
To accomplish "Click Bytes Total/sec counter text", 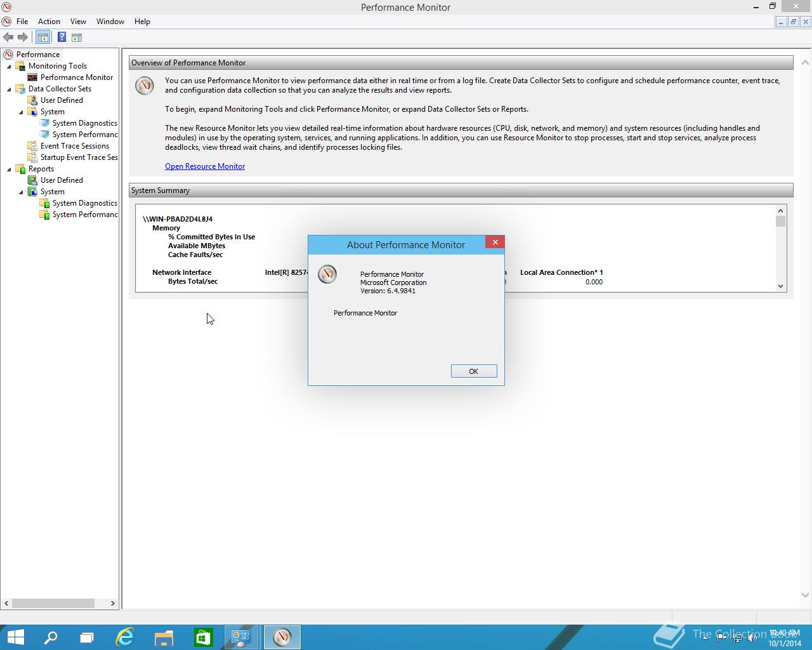I will point(193,281).
